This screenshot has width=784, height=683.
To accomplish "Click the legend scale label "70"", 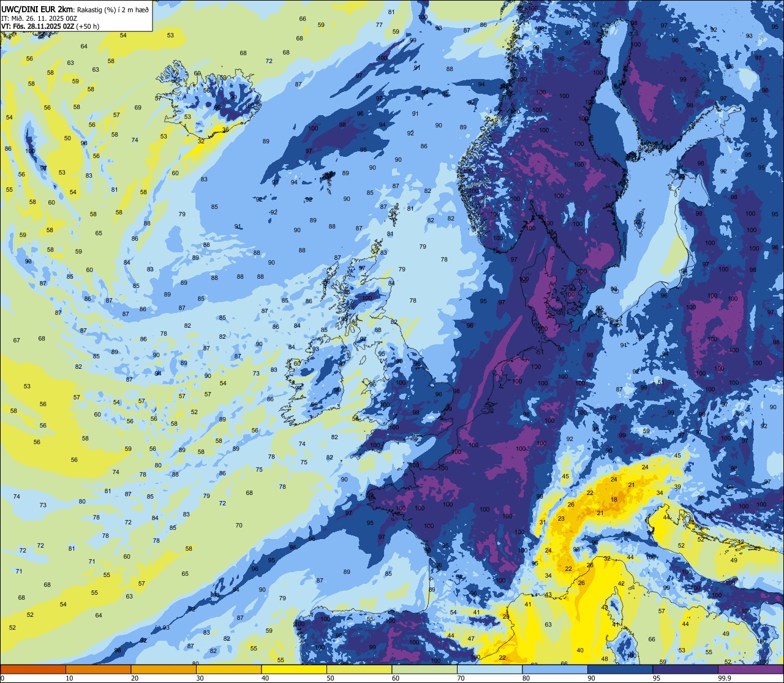I will pos(461,678).
